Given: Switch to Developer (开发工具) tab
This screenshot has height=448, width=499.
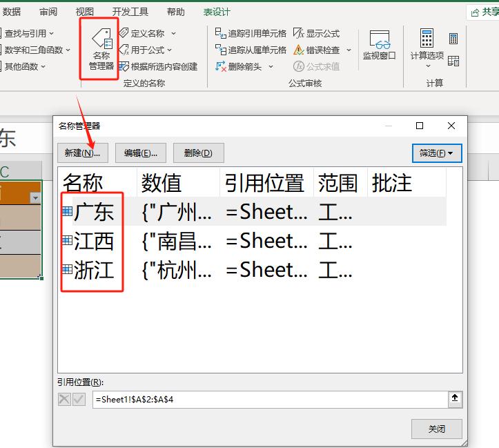Looking at the screenshot, I should coord(130,12).
